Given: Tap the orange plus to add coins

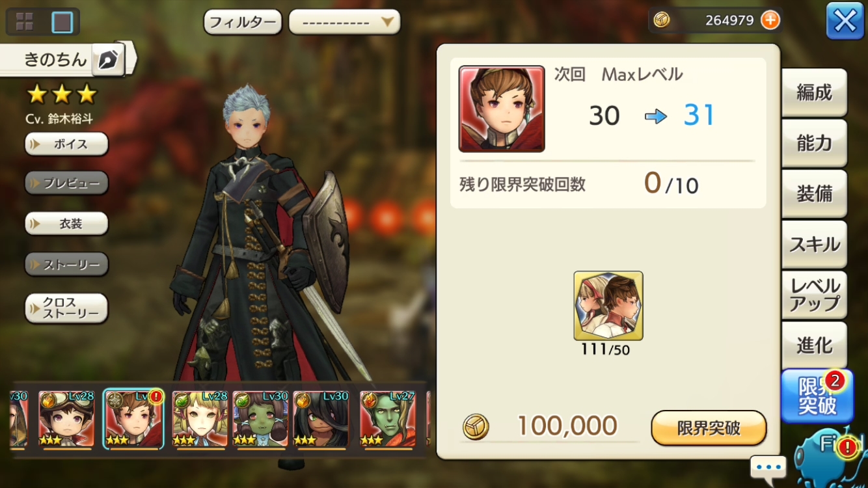Looking at the screenshot, I should click(x=770, y=20).
